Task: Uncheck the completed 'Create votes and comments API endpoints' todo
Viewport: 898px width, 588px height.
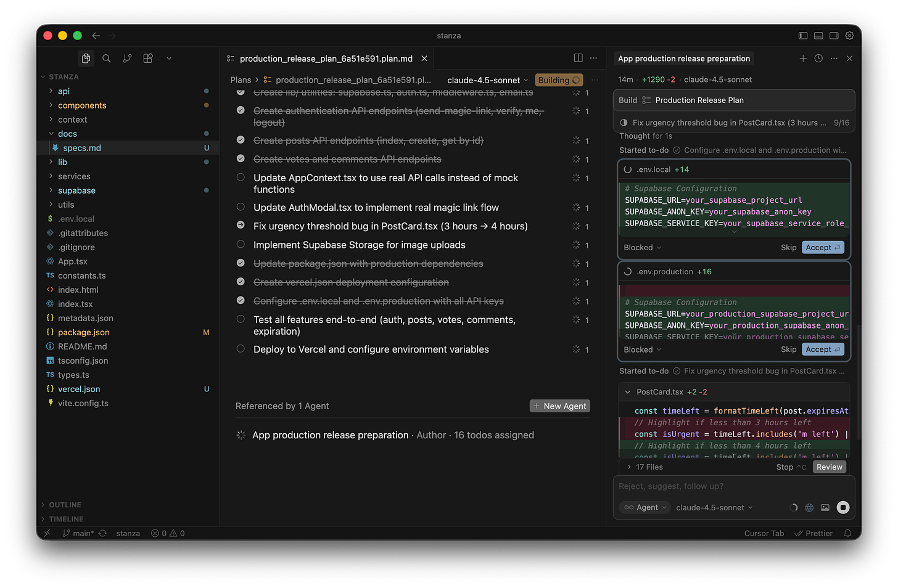Action: [241, 159]
